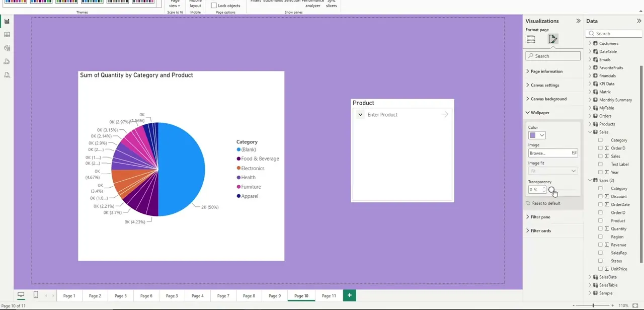Open the Product slicer dropdown chevron
The height and width of the screenshot is (310, 644).
click(360, 115)
